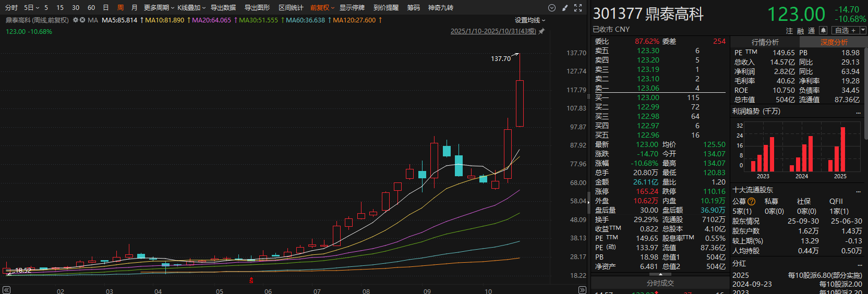868x294 pixels.
Task: Switch to the 行情分析 tab
Action: point(765,42)
